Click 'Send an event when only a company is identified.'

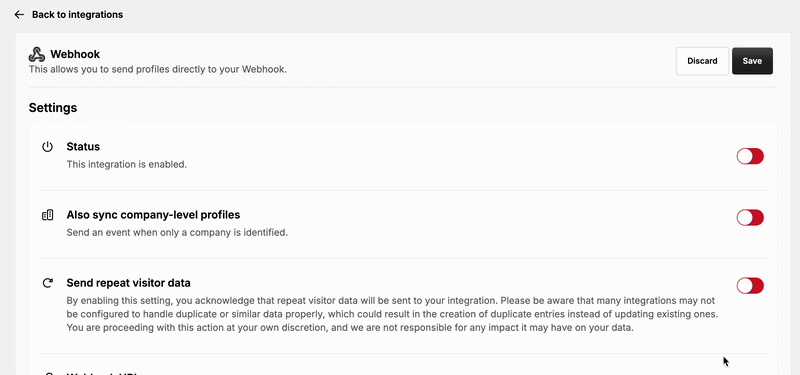point(177,233)
